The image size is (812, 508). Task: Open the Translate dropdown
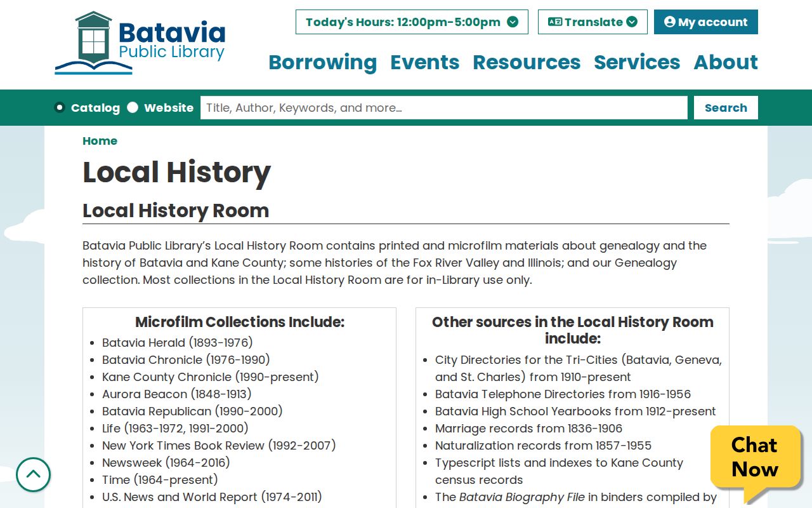(x=593, y=22)
